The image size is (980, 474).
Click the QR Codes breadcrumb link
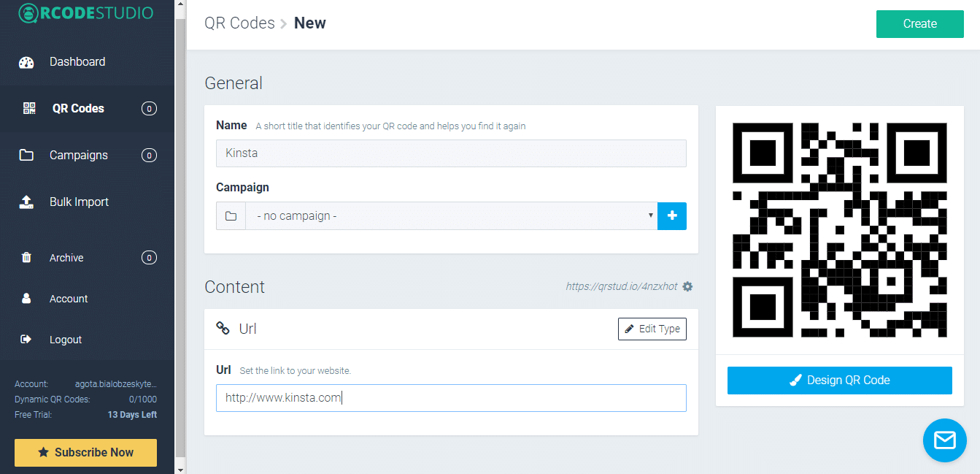(x=239, y=23)
